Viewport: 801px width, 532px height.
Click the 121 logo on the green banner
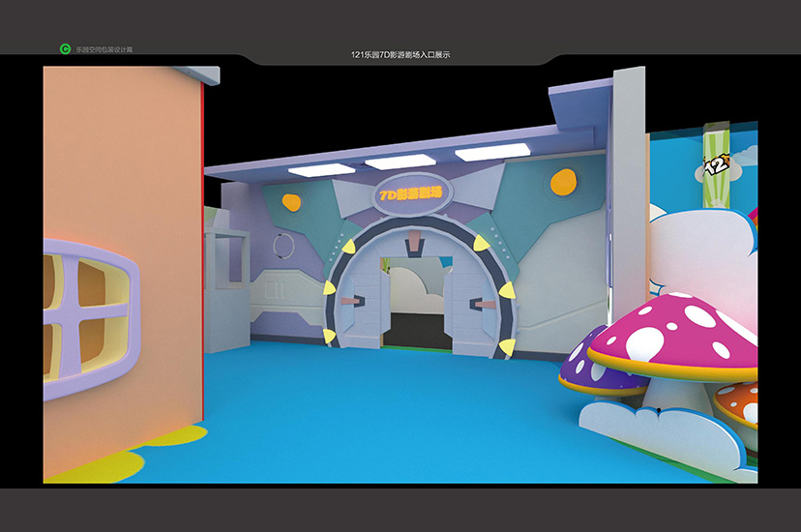pos(714,165)
